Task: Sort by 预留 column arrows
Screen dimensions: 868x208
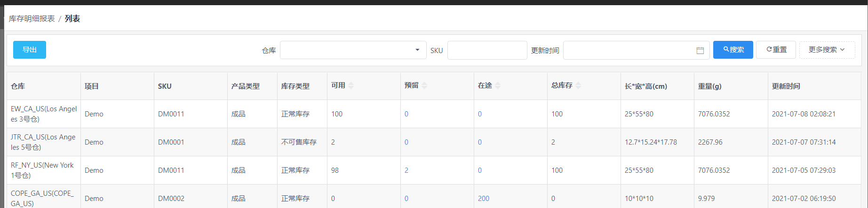Action: [424, 85]
